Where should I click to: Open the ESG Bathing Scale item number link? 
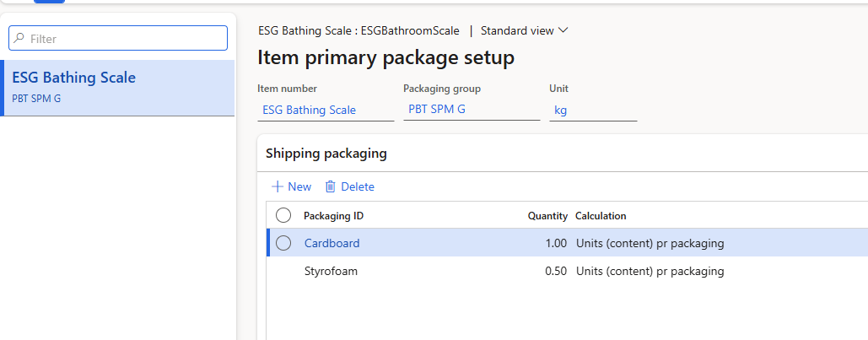(309, 110)
